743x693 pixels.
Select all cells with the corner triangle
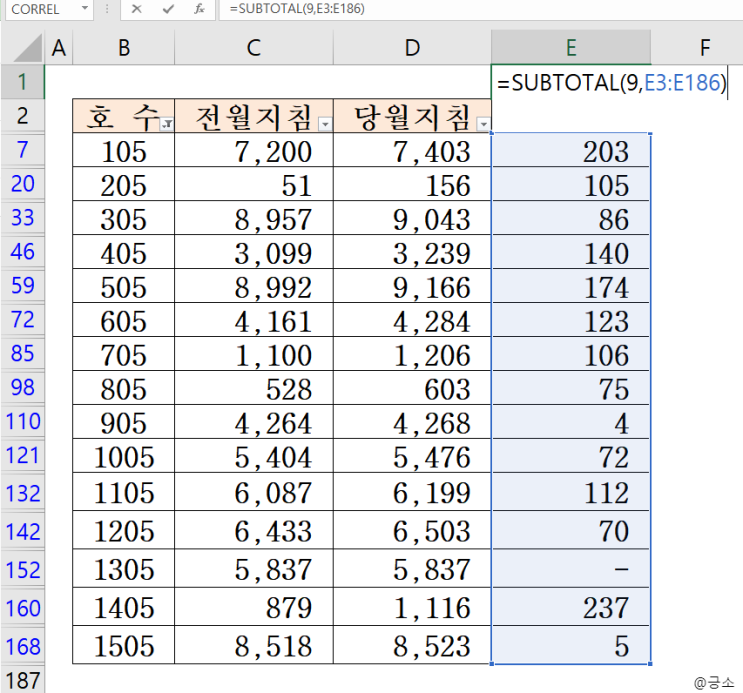pyautogui.click(x=26, y=47)
